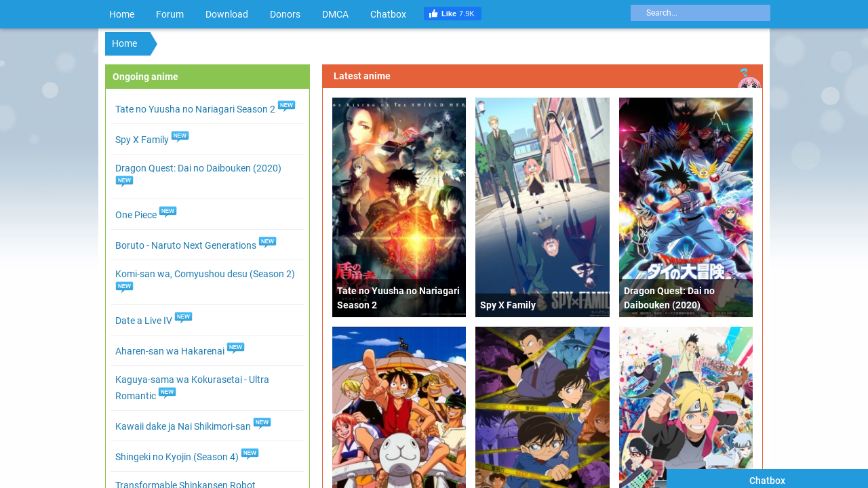Go to the Download page
This screenshot has height=488, width=868.
point(226,14)
